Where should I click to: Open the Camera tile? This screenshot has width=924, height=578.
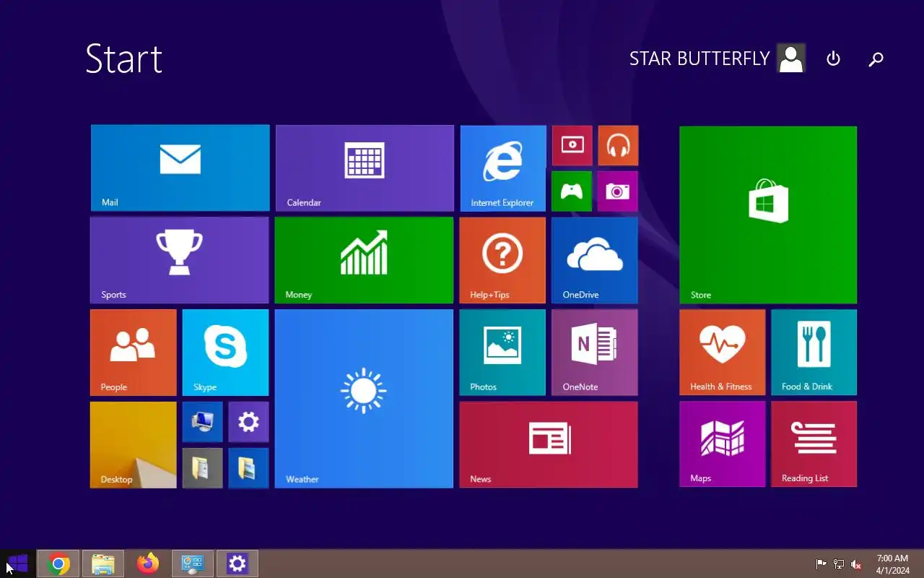click(x=618, y=191)
